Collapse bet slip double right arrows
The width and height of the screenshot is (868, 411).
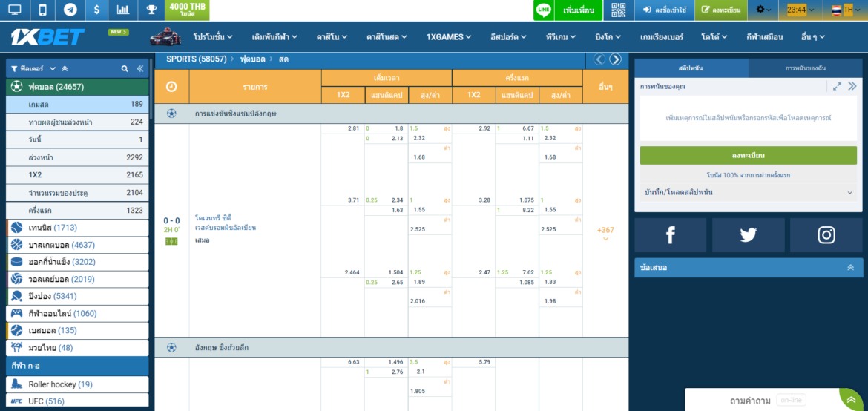852,86
